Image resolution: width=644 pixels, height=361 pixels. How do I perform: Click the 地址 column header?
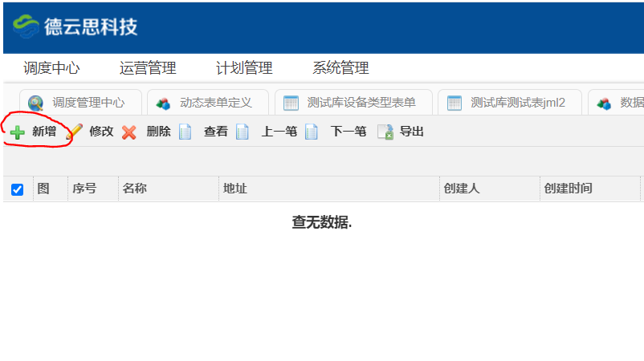pos(235,189)
